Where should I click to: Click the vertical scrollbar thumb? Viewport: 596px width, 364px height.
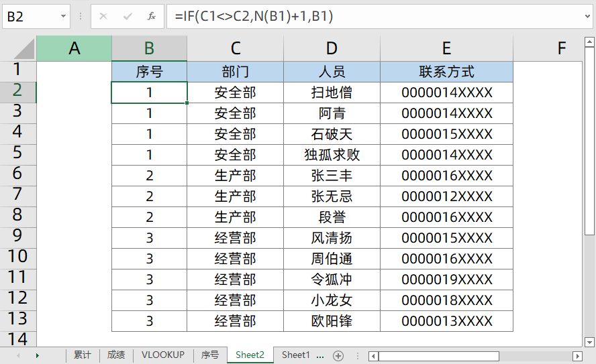tap(589, 141)
